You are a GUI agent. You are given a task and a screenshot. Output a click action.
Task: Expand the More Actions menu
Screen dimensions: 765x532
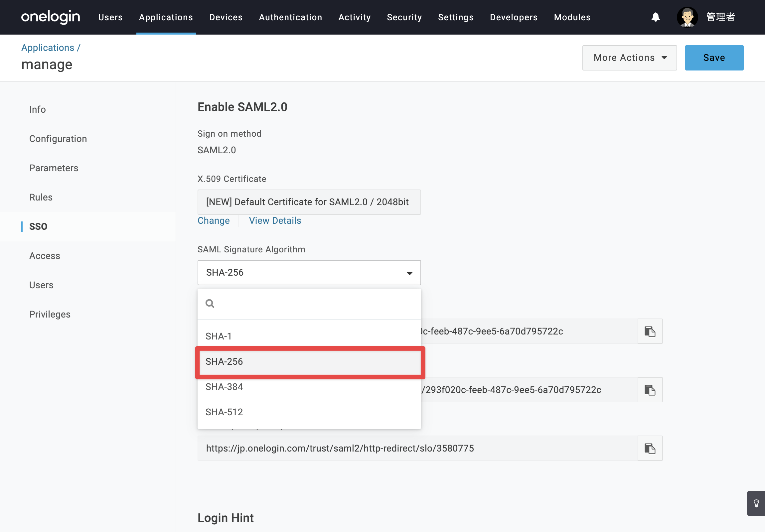[x=629, y=58]
